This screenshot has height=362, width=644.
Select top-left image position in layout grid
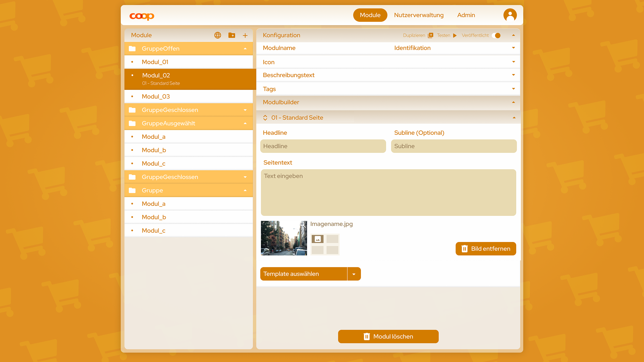tap(318, 239)
